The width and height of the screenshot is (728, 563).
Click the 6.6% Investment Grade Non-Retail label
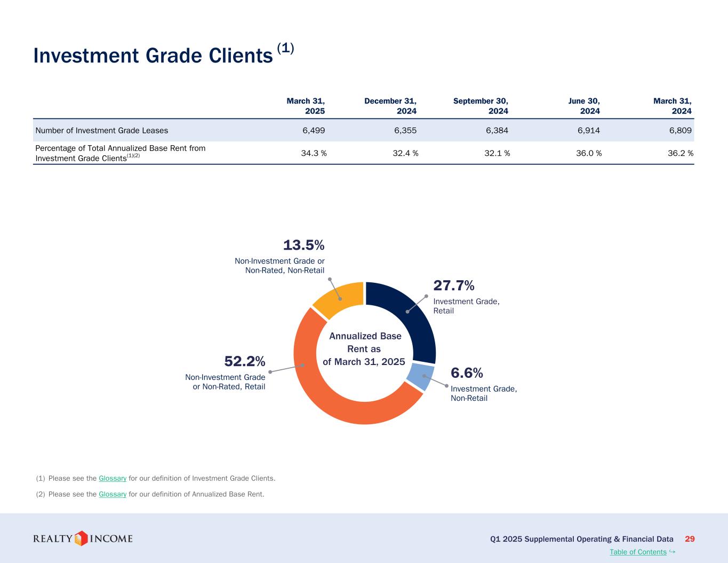click(x=467, y=372)
